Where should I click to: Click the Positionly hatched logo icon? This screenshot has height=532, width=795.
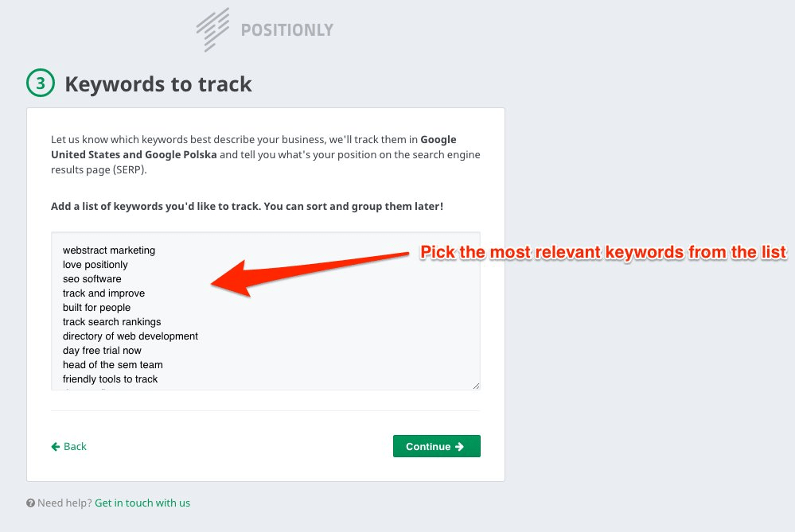(212, 29)
